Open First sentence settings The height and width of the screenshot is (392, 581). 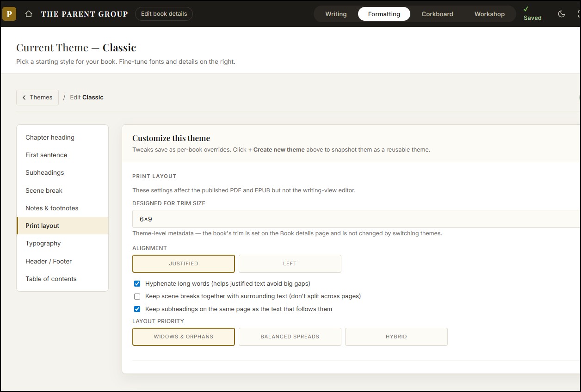pyautogui.click(x=62, y=155)
